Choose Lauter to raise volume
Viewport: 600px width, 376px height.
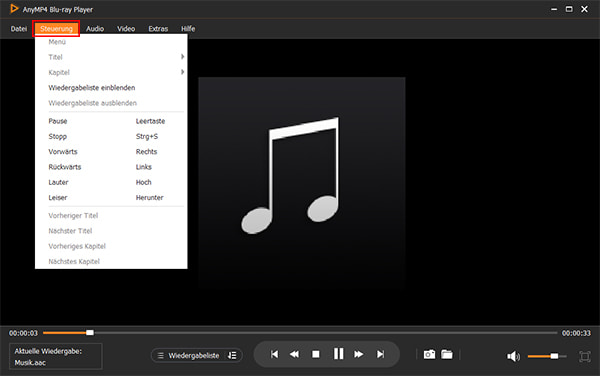[x=111, y=182]
